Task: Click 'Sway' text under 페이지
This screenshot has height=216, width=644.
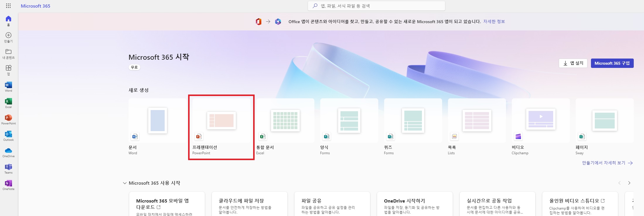Action: coord(580,153)
